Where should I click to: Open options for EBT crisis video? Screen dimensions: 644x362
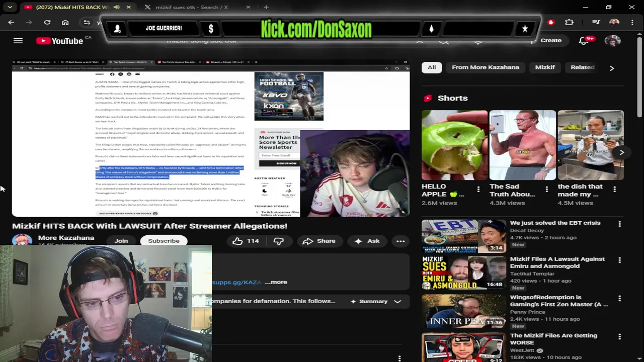[619, 224]
